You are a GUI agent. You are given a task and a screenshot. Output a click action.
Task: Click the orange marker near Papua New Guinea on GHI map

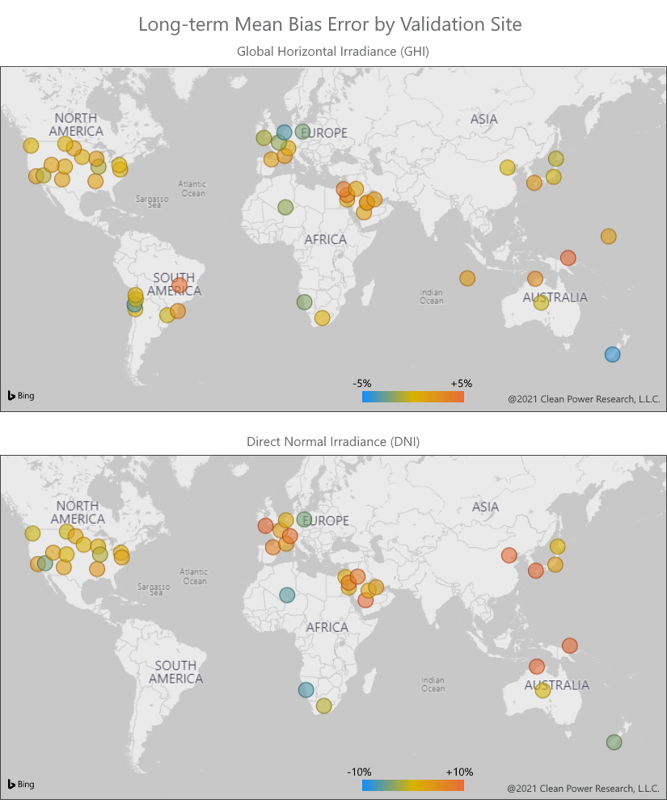pyautogui.click(x=568, y=258)
